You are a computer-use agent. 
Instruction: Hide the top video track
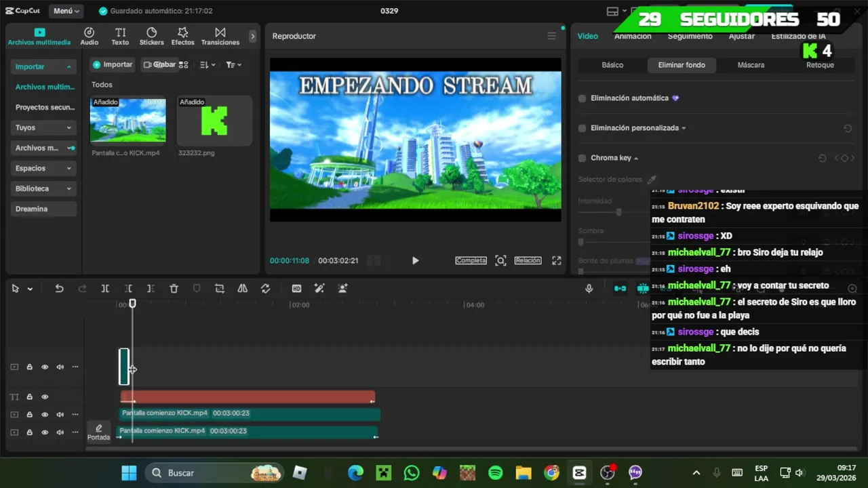click(x=45, y=367)
